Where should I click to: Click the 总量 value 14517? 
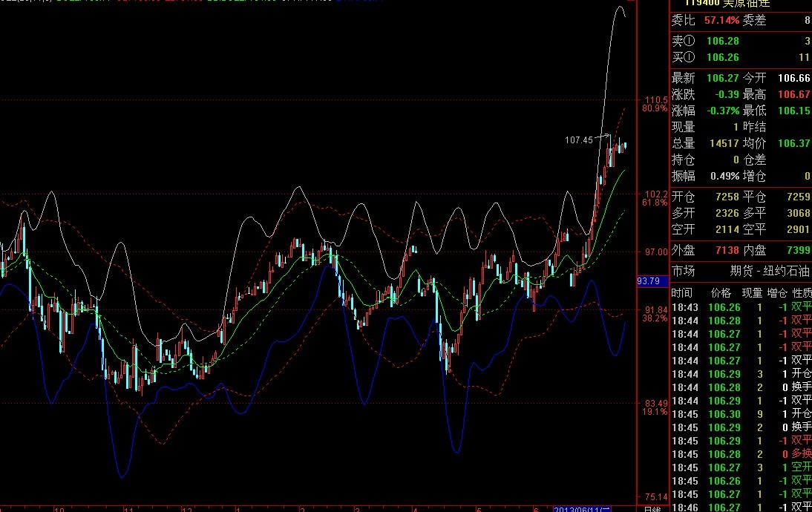[724, 143]
